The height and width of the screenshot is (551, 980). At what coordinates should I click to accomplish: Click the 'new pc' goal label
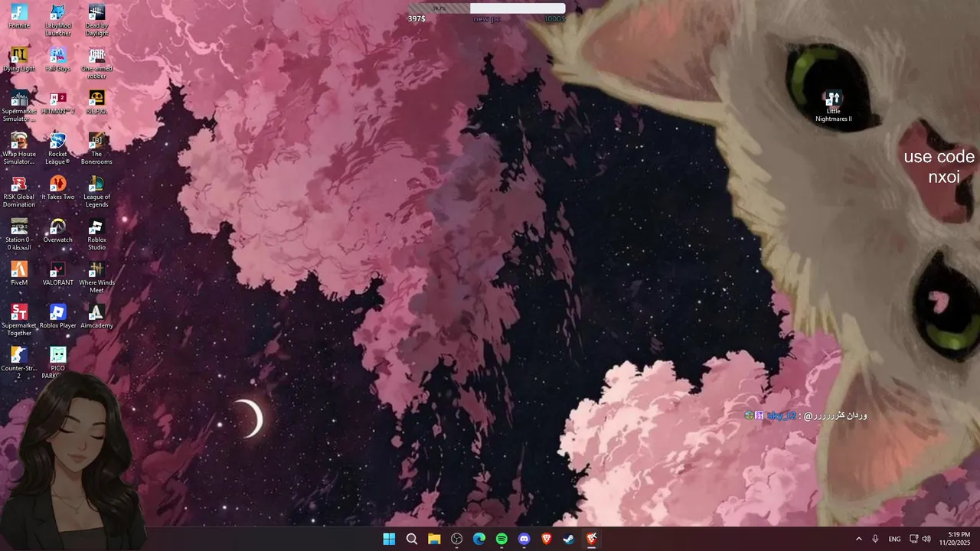click(x=486, y=19)
